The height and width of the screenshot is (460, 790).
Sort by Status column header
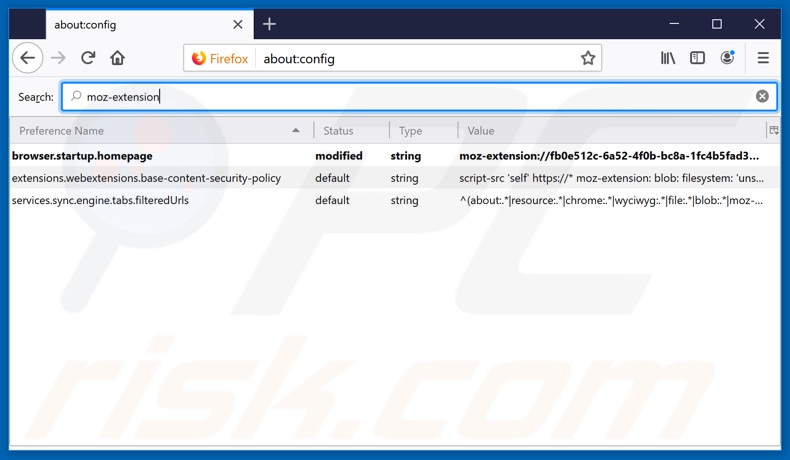tap(351, 130)
